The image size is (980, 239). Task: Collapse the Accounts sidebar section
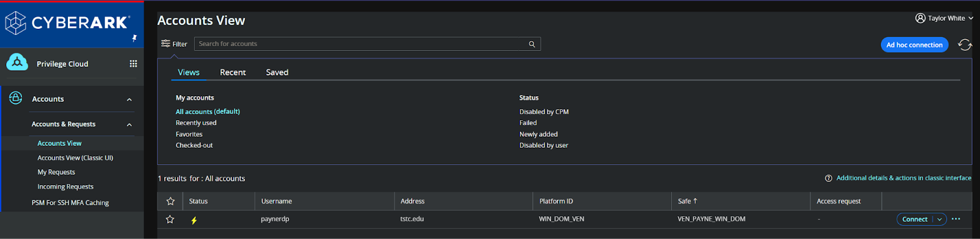click(129, 99)
